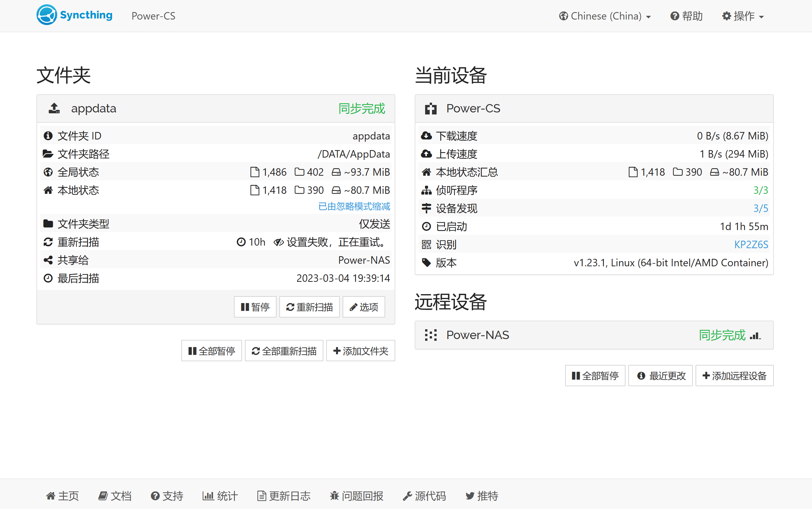
Task: Click the 1 B/s (294 MiB) upload rate
Action: [x=734, y=154]
